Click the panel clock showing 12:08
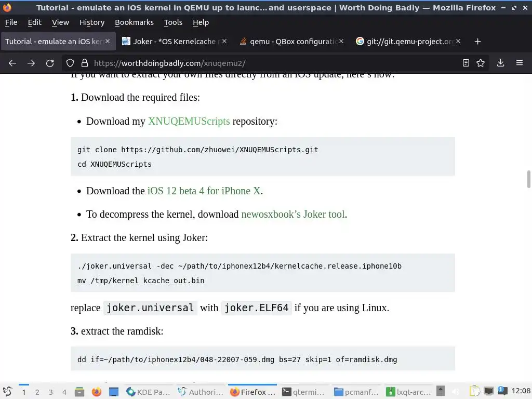Image resolution: width=532 pixels, height=399 pixels. 521,391
